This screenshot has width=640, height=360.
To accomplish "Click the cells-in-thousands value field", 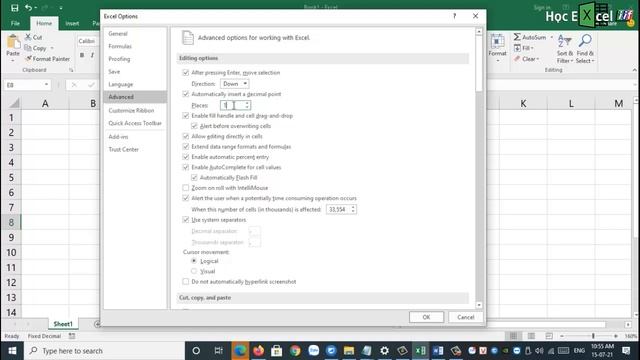I will (x=338, y=209).
